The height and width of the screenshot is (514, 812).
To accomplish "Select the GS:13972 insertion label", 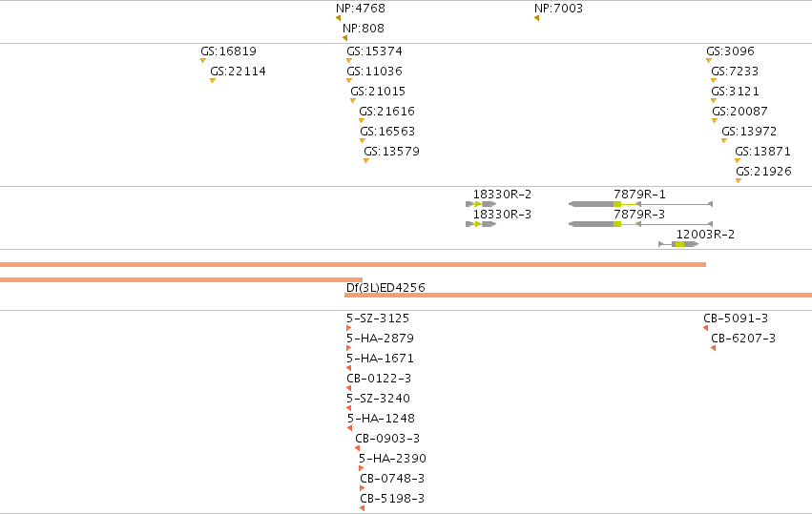I will [749, 132].
